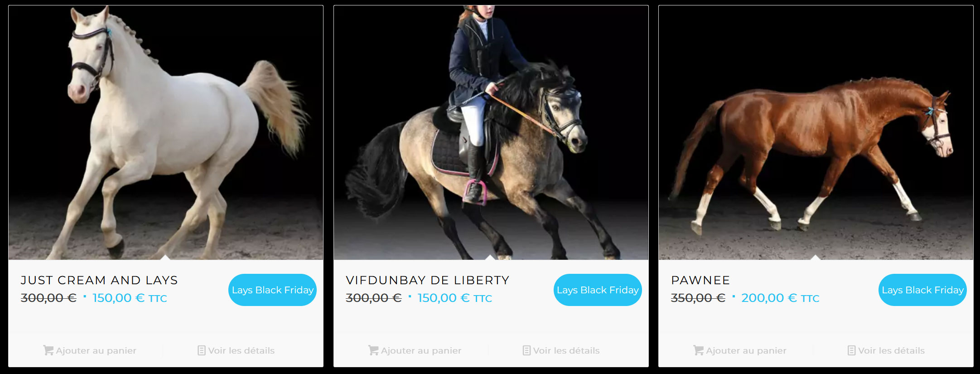Click Lays Black Friday badge on Just Cream card

tap(272, 290)
